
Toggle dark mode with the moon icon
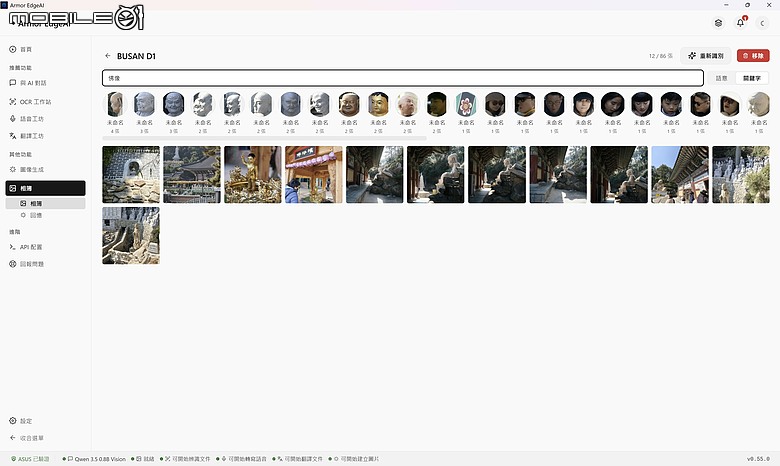pyautogui.click(x=762, y=23)
